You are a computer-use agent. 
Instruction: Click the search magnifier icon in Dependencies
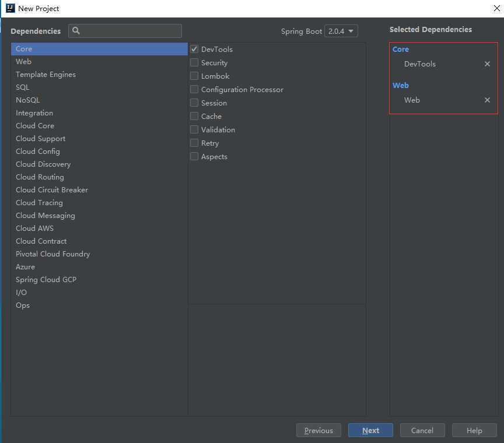[x=76, y=30]
